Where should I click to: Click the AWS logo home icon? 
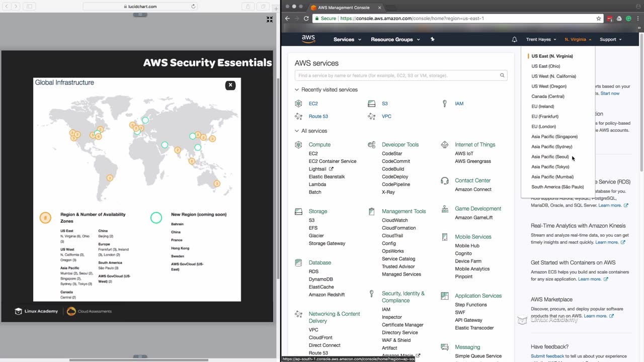[308, 39]
